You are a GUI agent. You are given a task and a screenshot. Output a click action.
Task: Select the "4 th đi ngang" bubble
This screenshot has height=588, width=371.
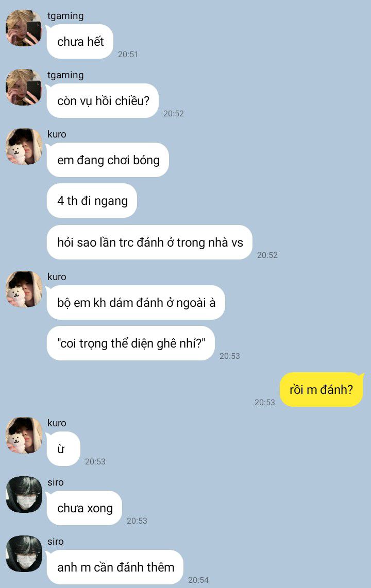(x=92, y=201)
